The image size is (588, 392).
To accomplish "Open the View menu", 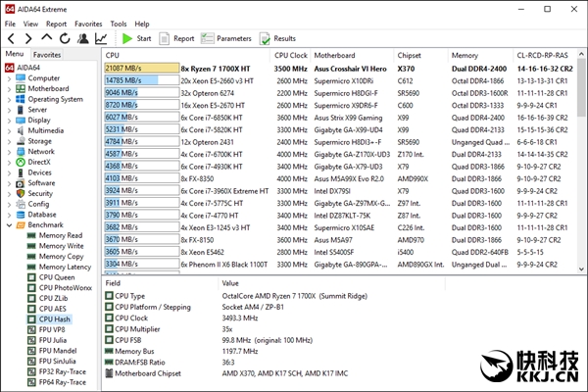I will (30, 24).
